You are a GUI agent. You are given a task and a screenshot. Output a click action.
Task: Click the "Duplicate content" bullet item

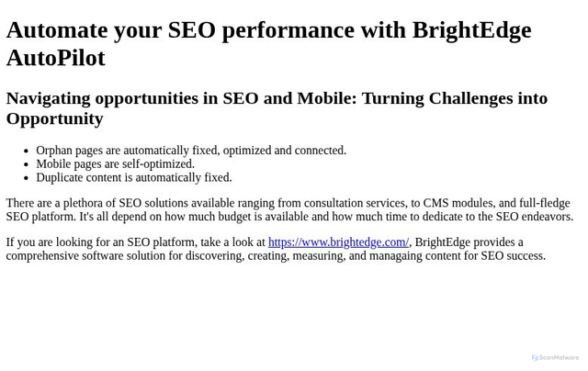click(134, 178)
